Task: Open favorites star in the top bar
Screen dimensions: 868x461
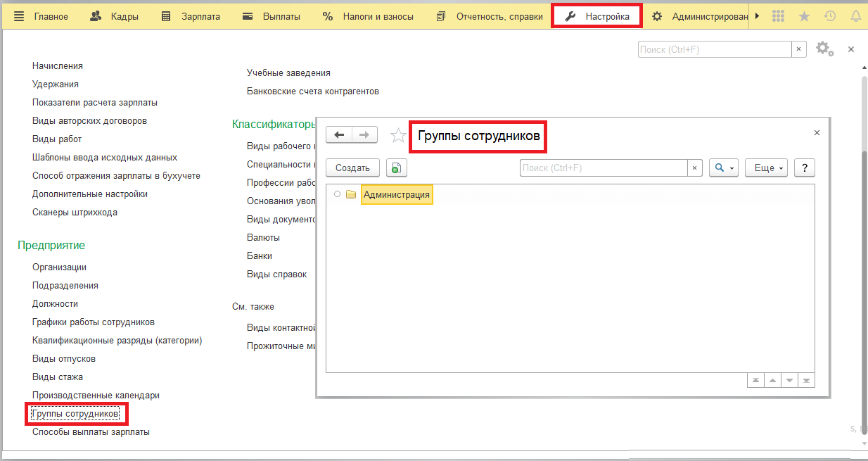Action: (804, 16)
